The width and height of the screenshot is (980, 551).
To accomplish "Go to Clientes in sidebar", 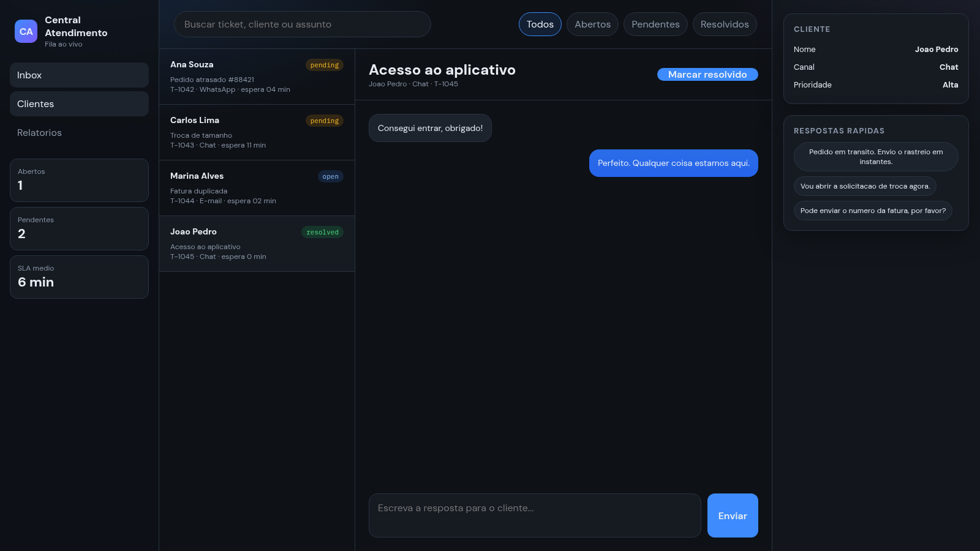I will pos(79,103).
